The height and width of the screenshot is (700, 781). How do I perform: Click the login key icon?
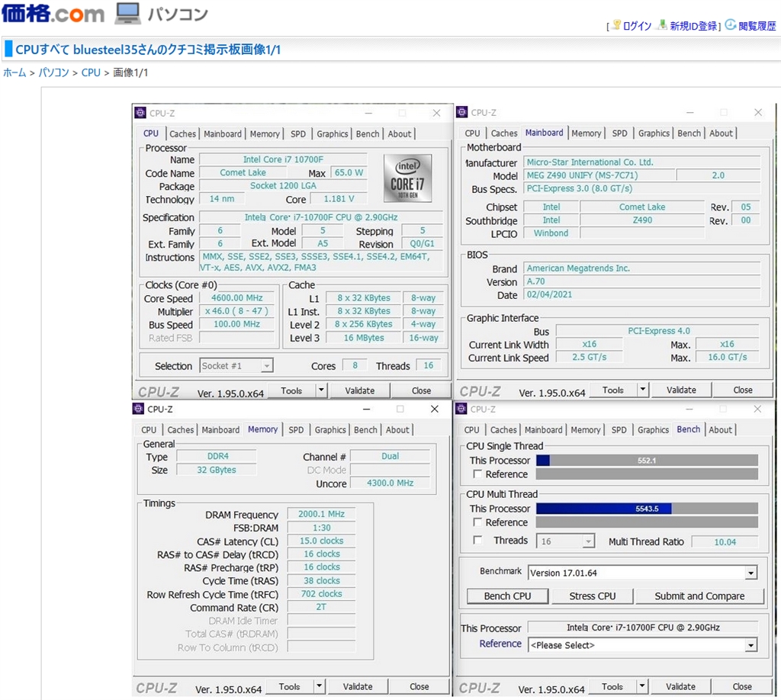616,25
